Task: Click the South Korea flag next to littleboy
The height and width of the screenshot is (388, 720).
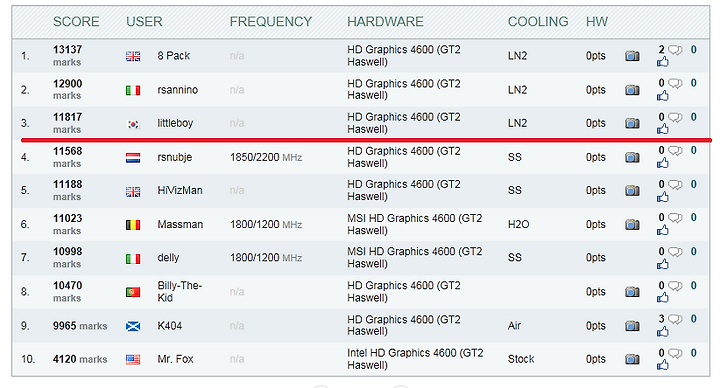Action: 133,124
